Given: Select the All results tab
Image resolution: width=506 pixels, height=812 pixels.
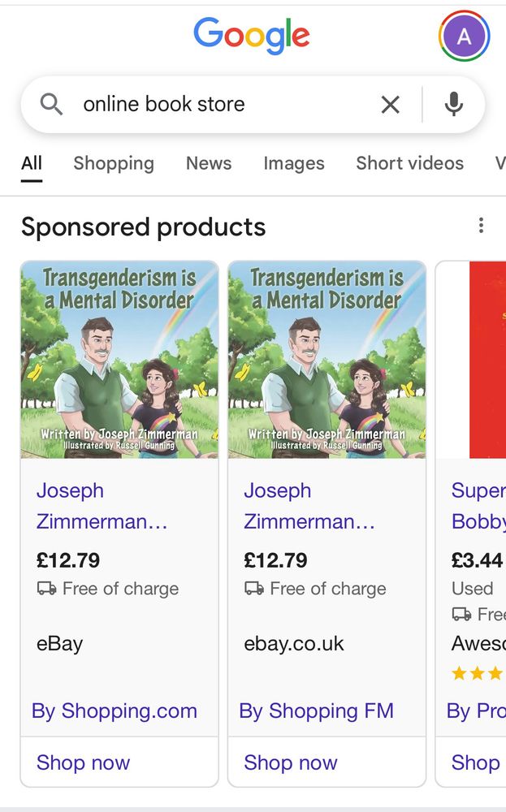Looking at the screenshot, I should click(32, 163).
